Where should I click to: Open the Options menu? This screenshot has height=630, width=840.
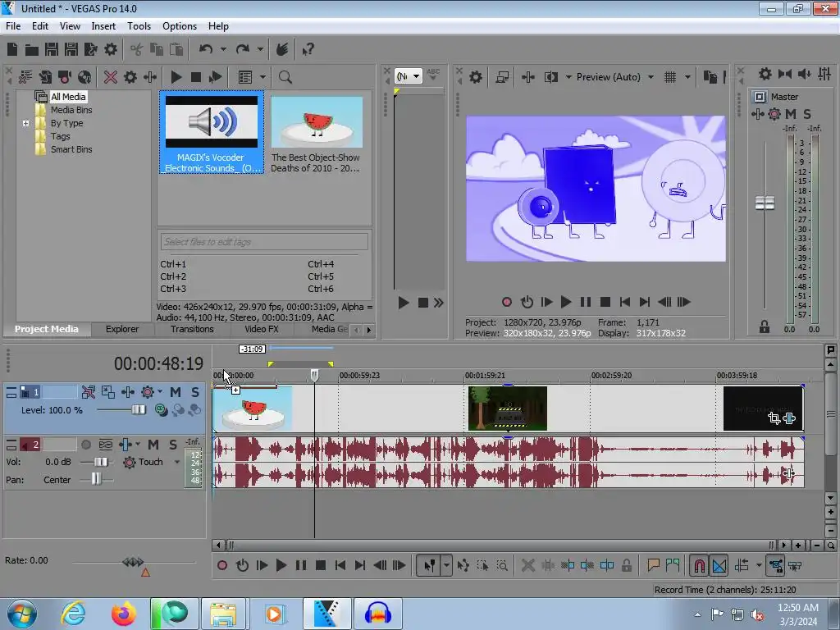click(x=180, y=25)
